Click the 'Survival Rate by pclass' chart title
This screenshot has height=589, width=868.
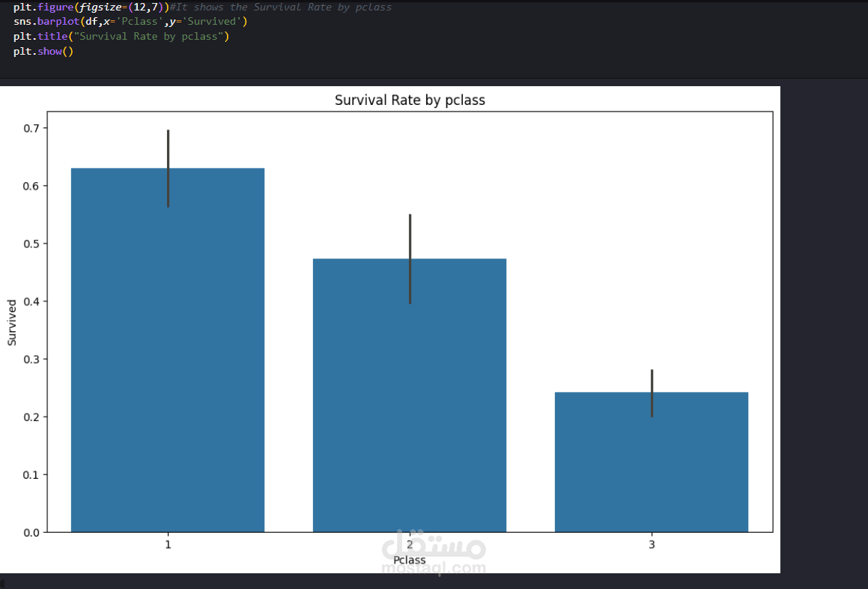(410, 100)
